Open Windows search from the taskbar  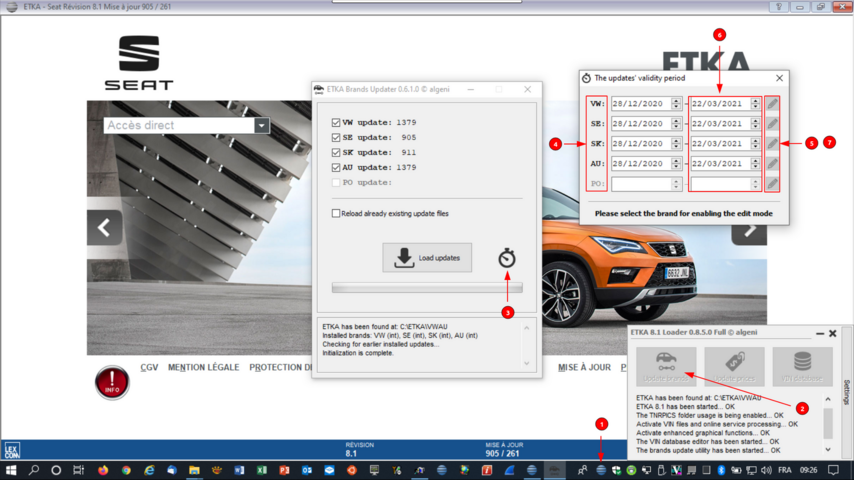click(x=34, y=470)
